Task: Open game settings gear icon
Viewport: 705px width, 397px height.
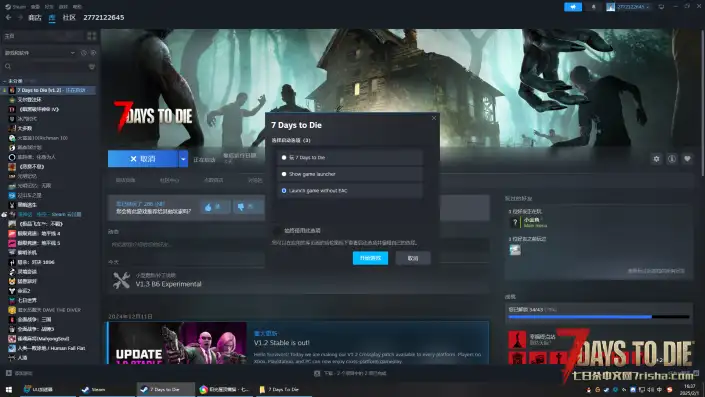Action: (x=656, y=159)
